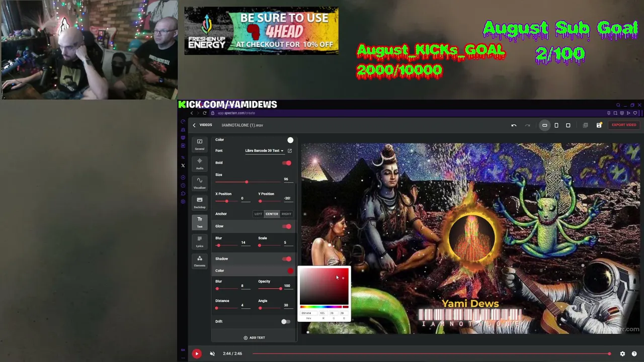The image size is (644, 362).
Task: Go back to Videos list
Action: point(202,125)
